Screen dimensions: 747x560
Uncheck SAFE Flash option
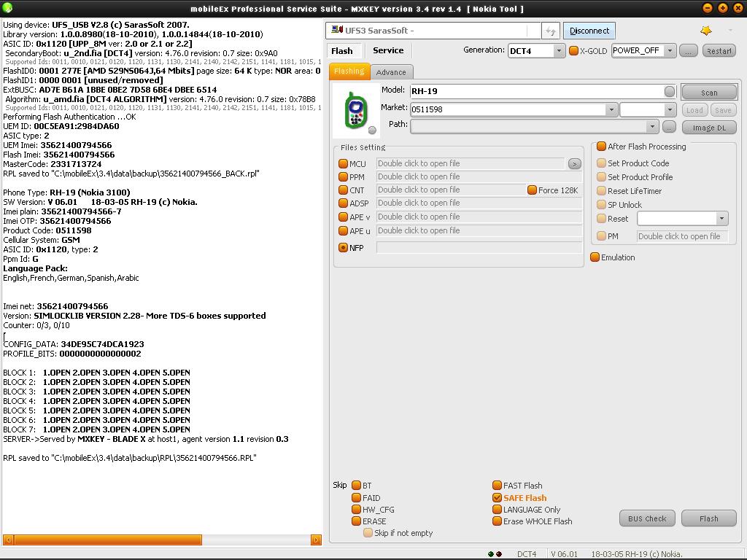pos(497,497)
